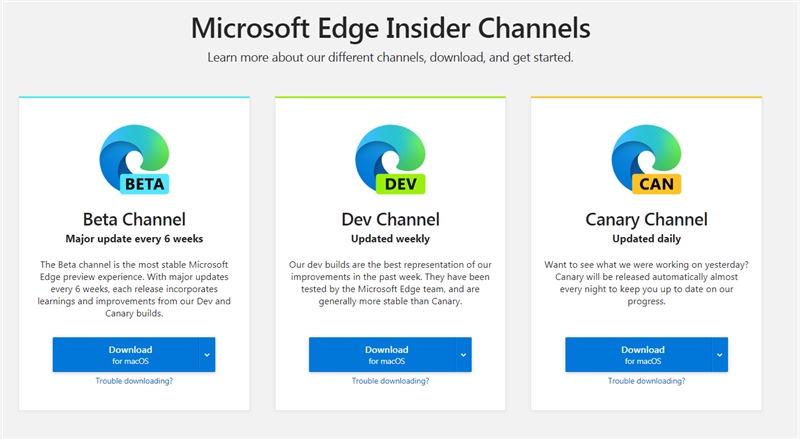
Task: Click the Microsoft Edge Insider Channels title
Action: (390, 26)
